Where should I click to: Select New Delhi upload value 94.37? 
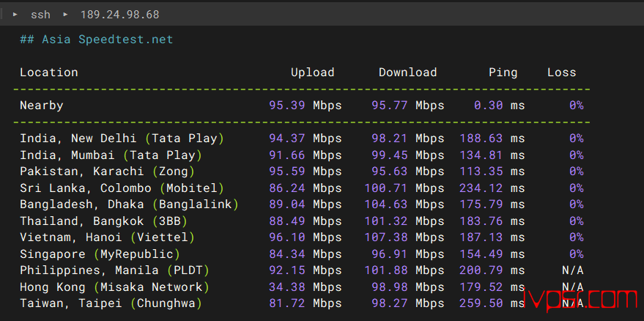pyautogui.click(x=286, y=139)
